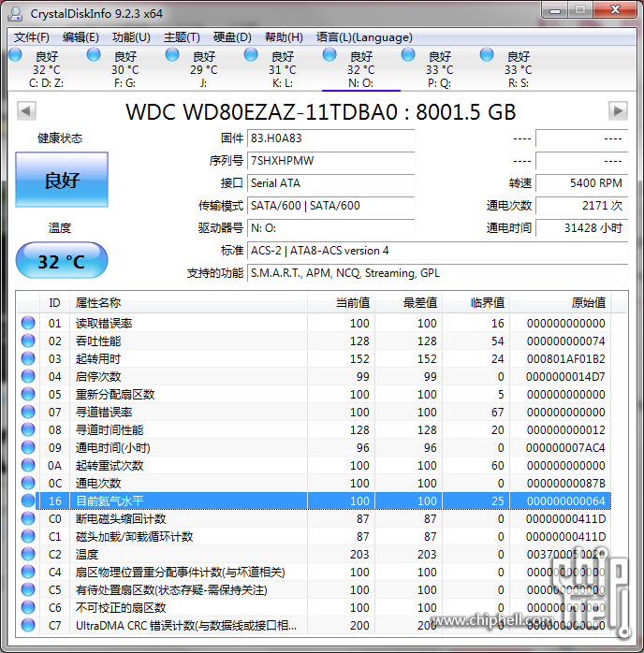
Task: Click status icon of row 09 通电时间(小时)
Action: [x=28, y=447]
